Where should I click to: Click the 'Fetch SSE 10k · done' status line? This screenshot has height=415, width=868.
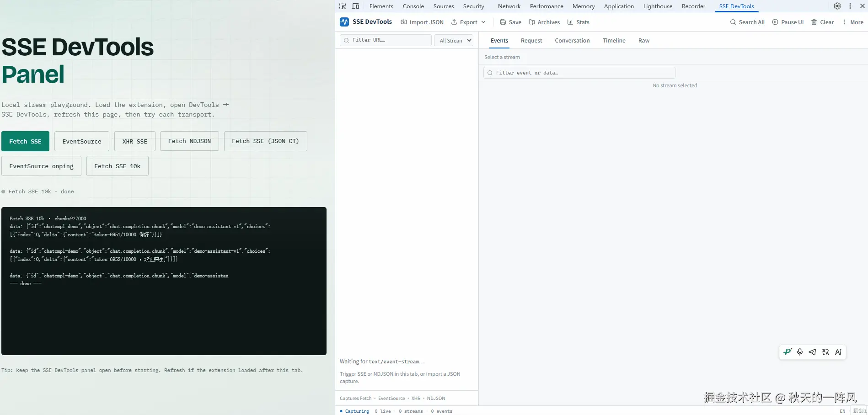pos(38,192)
